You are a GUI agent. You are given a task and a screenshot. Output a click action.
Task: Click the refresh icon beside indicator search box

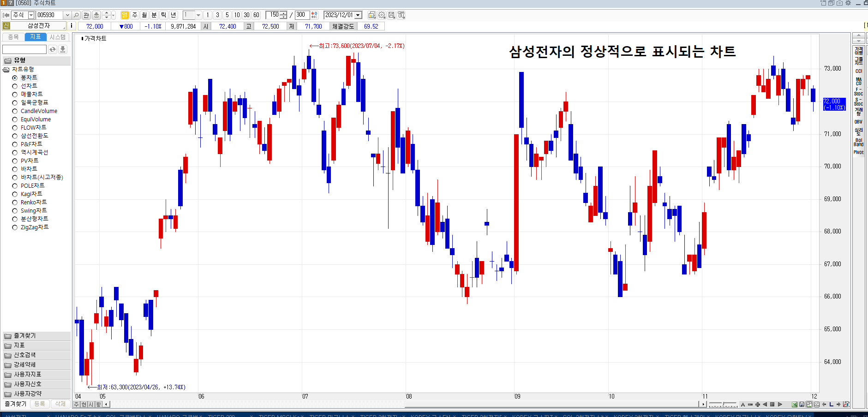click(x=53, y=49)
